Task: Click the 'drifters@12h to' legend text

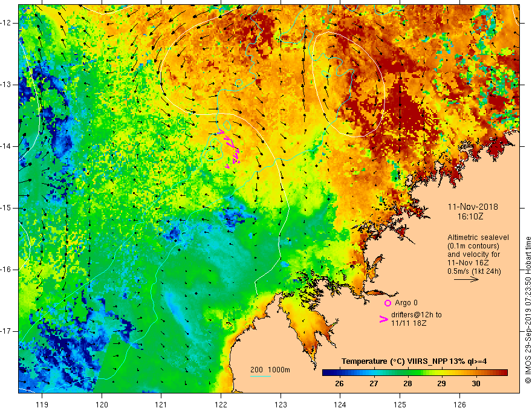Action: coord(417,315)
